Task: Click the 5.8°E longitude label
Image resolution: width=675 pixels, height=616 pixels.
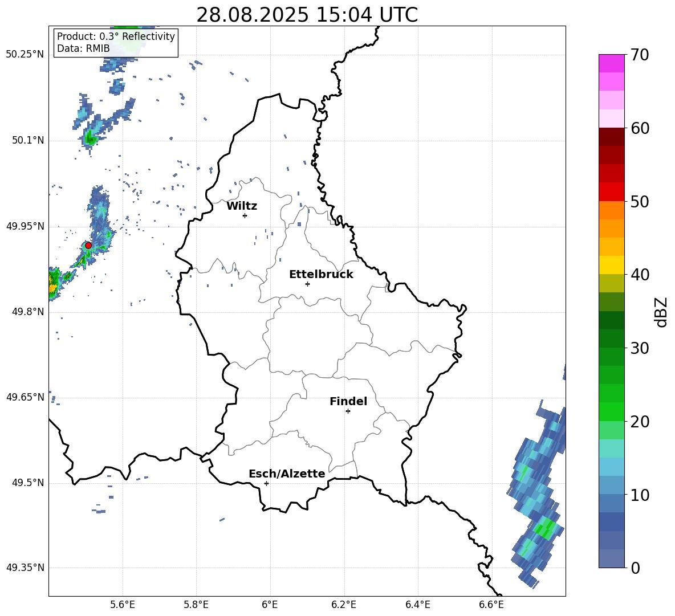Action: (196, 605)
